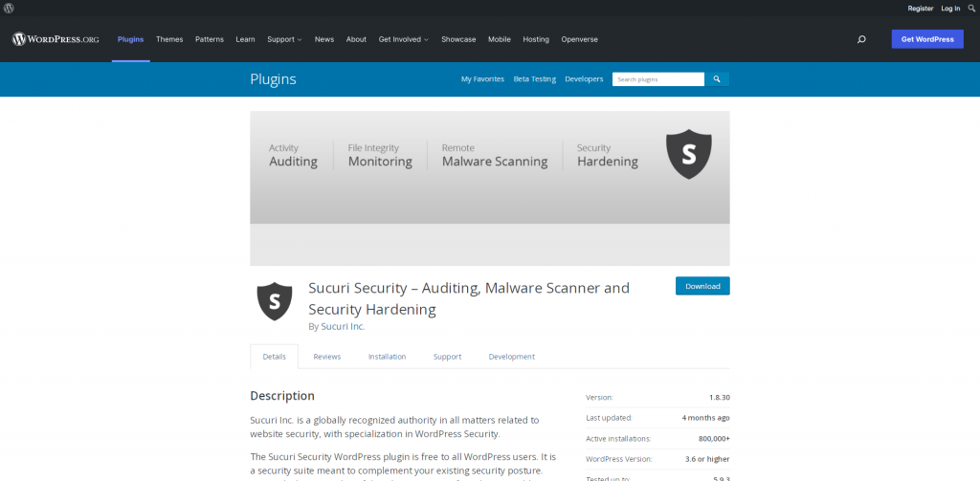Switch to the Reviews tab
This screenshot has height=481, width=980.
pos(326,357)
